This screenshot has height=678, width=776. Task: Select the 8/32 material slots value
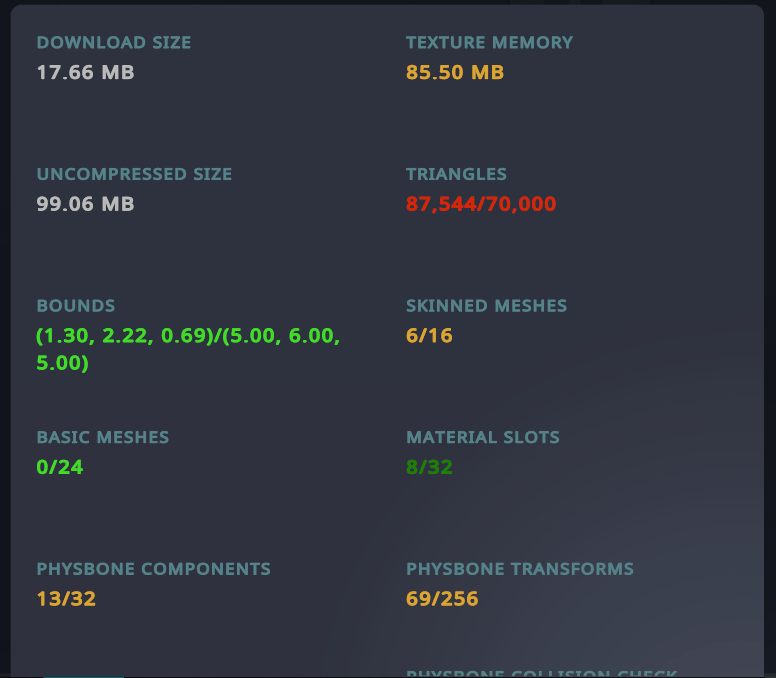click(429, 467)
